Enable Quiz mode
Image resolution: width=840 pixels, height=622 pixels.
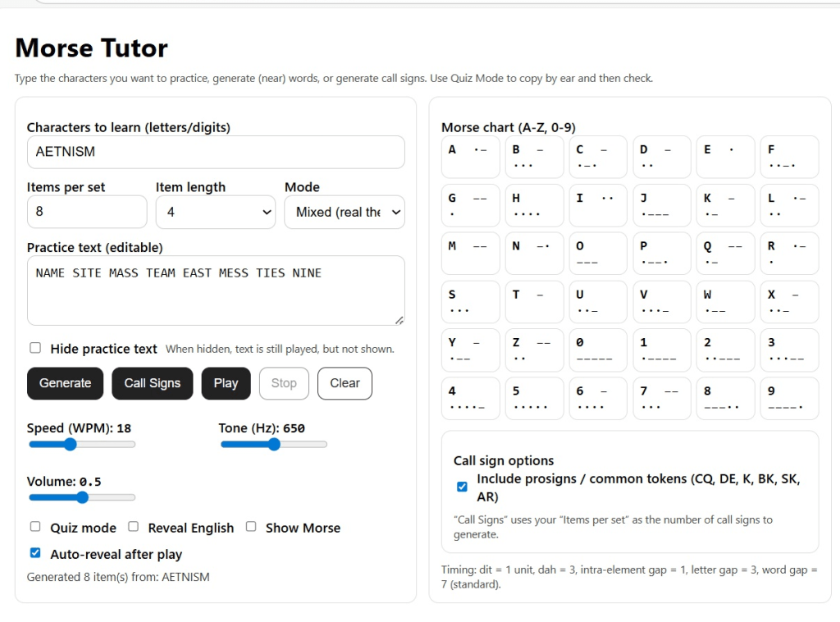[x=35, y=528]
